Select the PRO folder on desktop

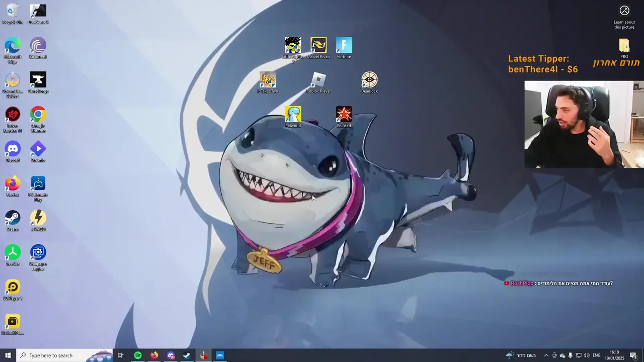click(624, 48)
